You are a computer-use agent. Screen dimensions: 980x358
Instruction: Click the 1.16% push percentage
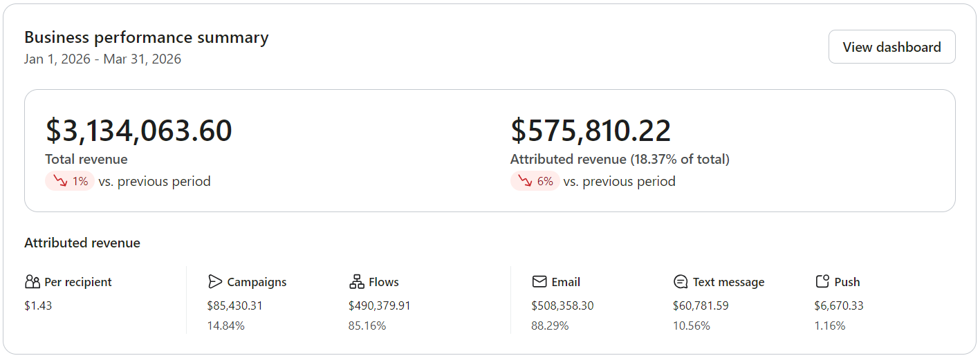830,326
